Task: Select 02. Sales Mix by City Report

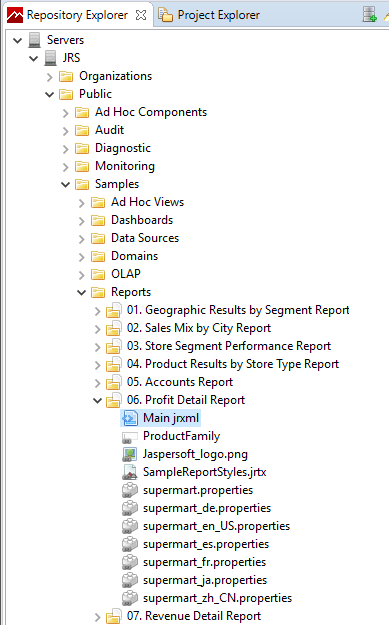Action: pos(199,328)
